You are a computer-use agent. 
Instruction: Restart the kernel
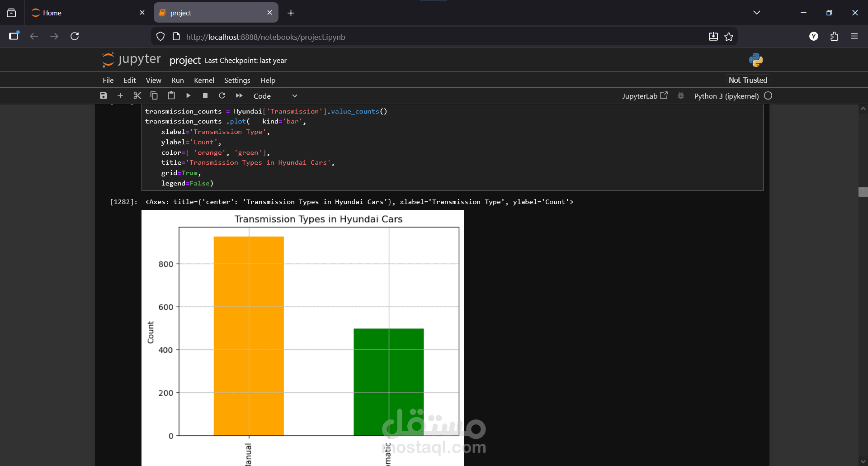[x=222, y=95]
